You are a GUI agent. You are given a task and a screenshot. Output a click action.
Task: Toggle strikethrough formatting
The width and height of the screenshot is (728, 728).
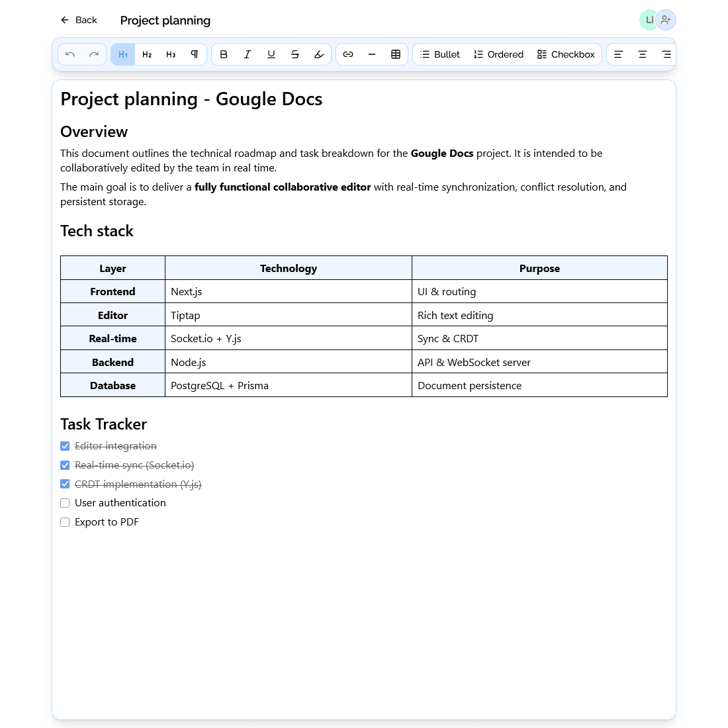tap(295, 54)
